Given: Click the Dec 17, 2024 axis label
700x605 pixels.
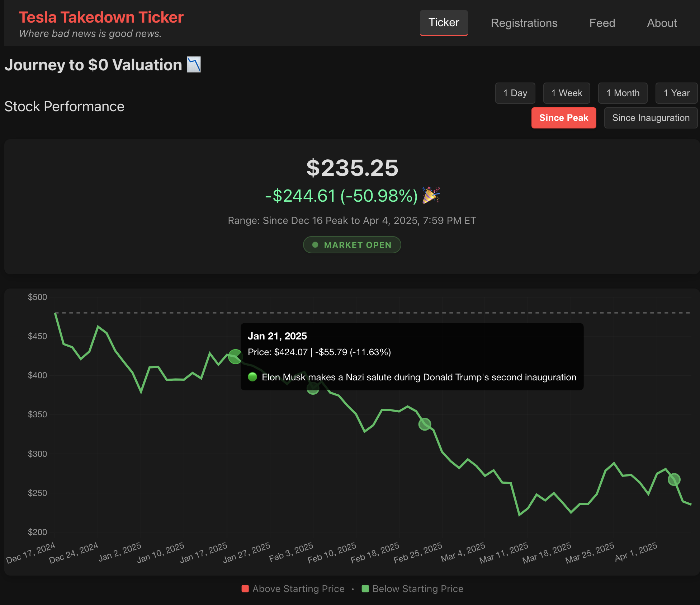Looking at the screenshot, I should point(31,553).
